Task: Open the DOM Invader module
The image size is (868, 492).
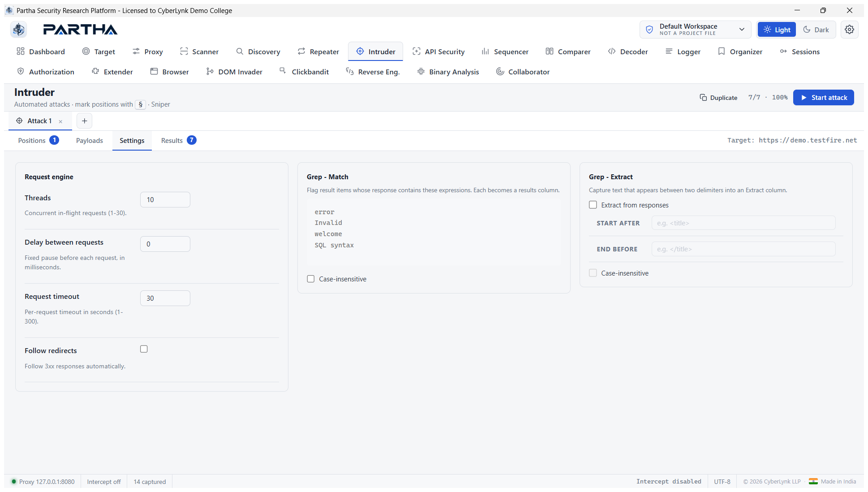Action: [x=234, y=72]
